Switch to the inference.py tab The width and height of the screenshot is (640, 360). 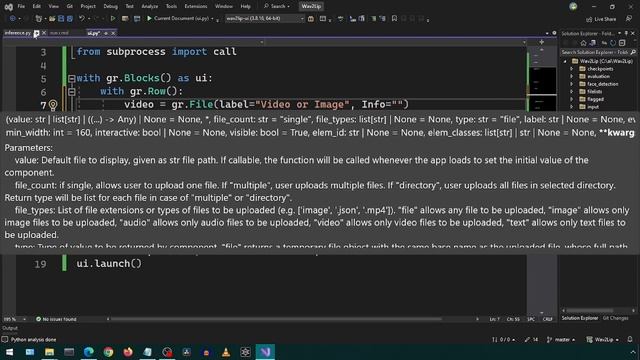tap(18, 33)
